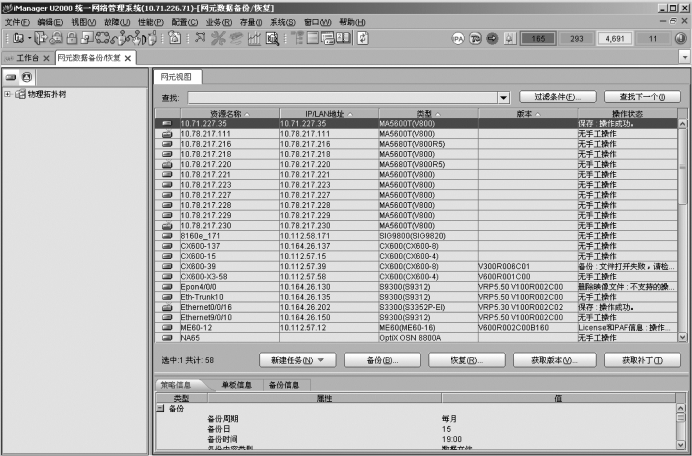692x456 pixels.
Task: Open the tab list dropdown arrow at the tab bar's right end
Action: coord(684,57)
